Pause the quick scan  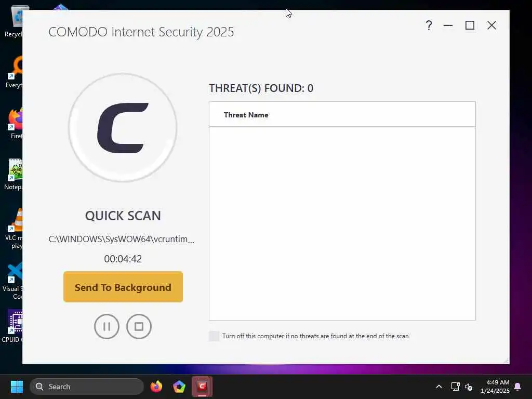(x=107, y=326)
